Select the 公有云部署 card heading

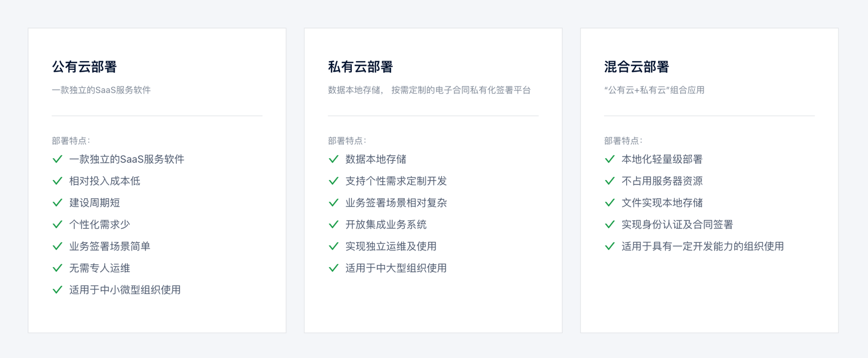(x=84, y=67)
